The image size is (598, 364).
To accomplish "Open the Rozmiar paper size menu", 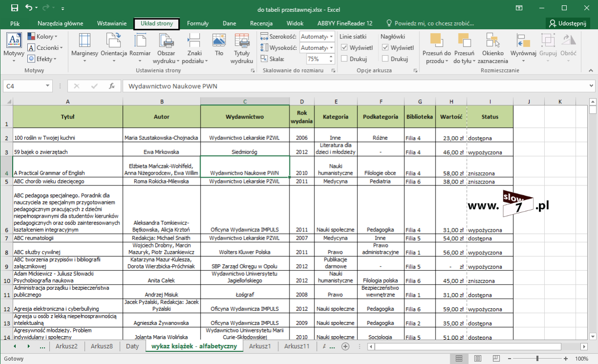I will [x=140, y=47].
